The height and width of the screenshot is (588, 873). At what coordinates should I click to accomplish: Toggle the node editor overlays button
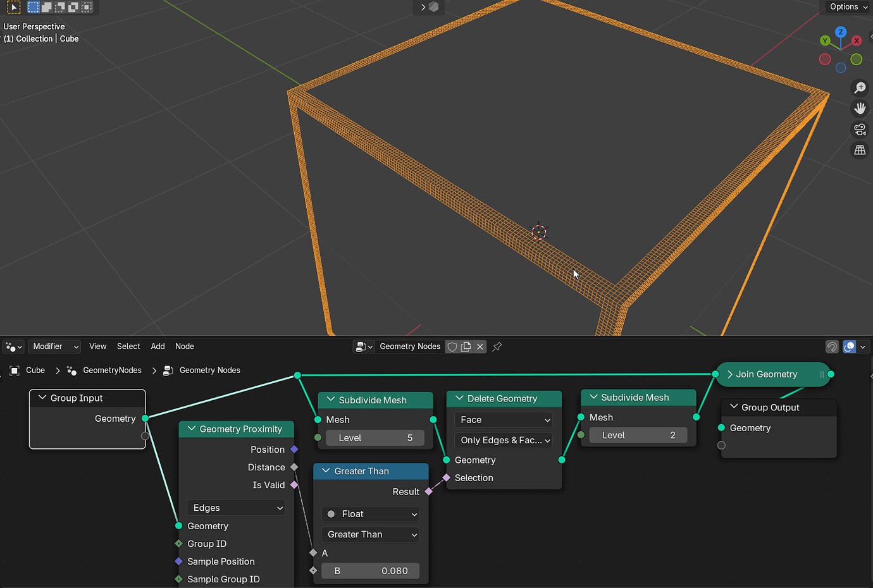[x=850, y=346]
